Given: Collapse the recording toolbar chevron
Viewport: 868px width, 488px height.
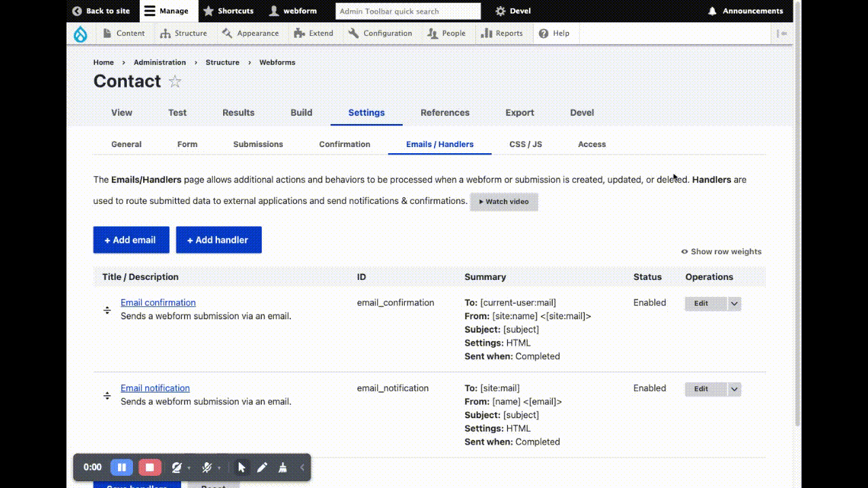Looking at the screenshot, I should pyautogui.click(x=302, y=467).
